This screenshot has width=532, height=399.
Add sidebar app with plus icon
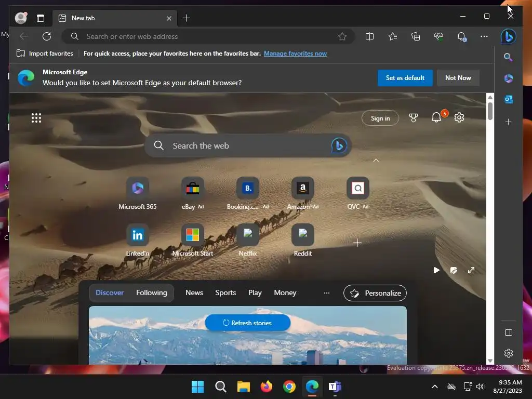tap(508, 122)
